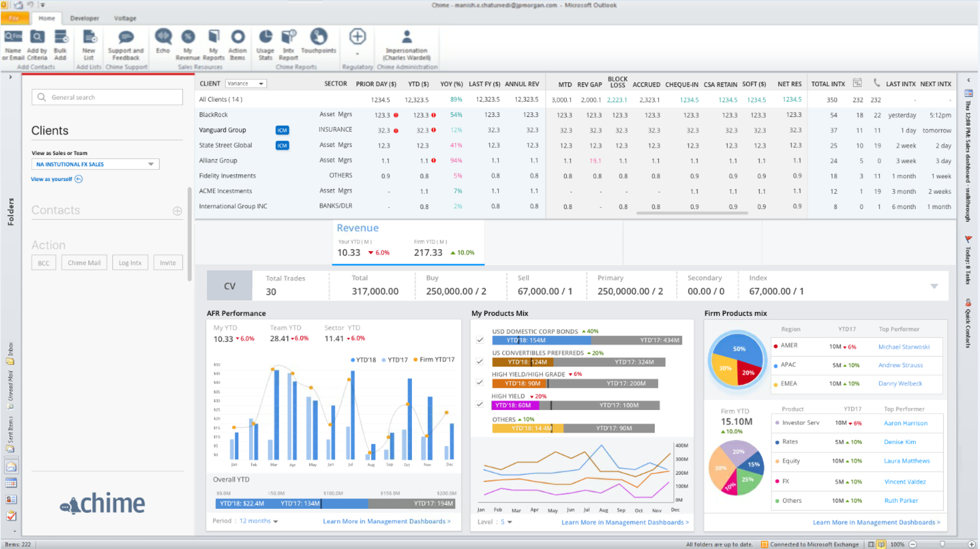Viewport: 980px width, 549px height.
Task: Switch to Normal view in status bar
Action: pyautogui.click(x=871, y=544)
